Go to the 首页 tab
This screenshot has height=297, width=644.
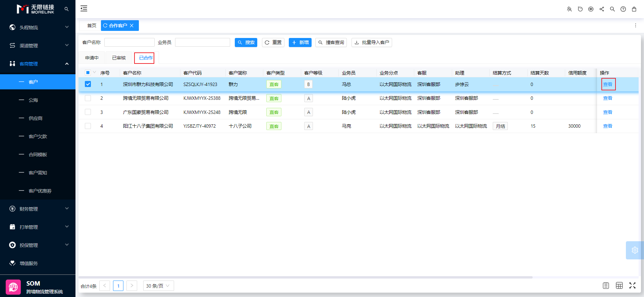pos(92,26)
